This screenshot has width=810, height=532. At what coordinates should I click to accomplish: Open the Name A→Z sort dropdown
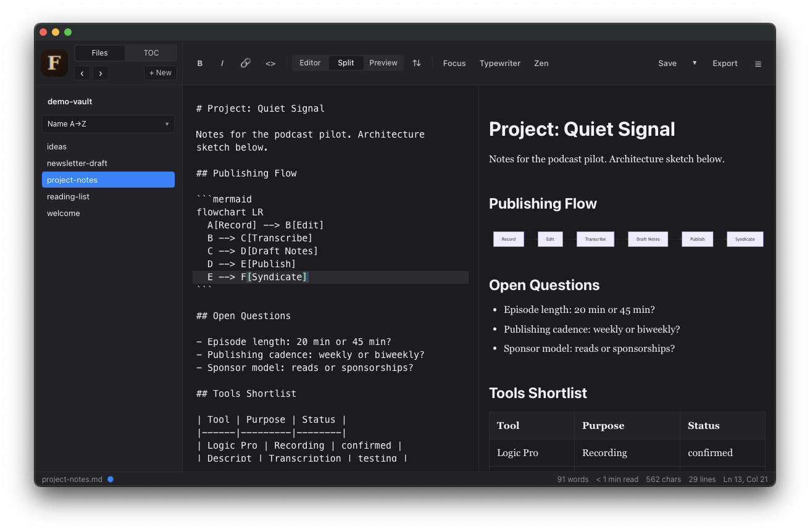[108, 124]
